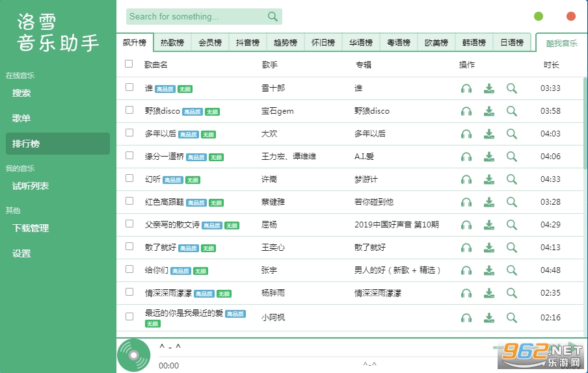Open 试听列表 in the sidebar
588x373 pixels.
click(x=58, y=186)
